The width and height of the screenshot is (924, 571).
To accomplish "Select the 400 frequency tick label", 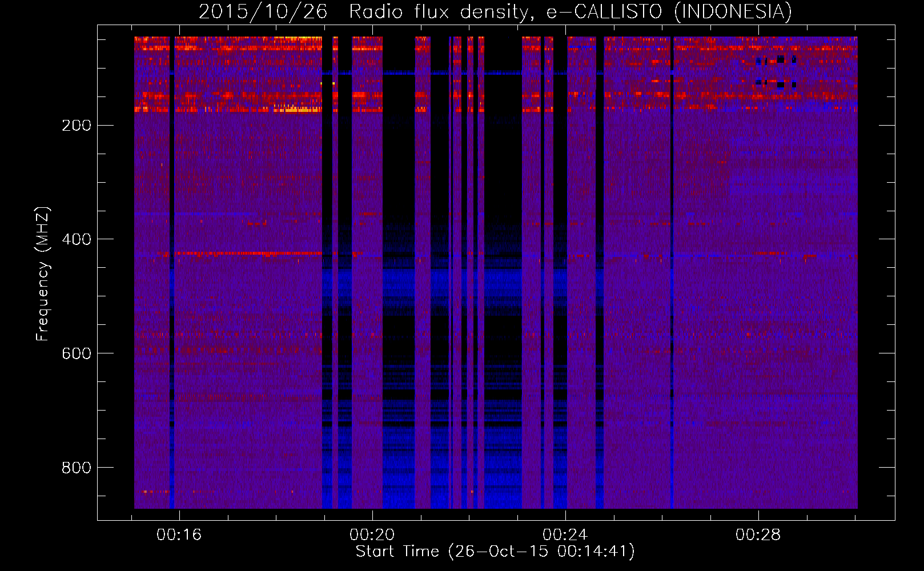I will [77, 239].
